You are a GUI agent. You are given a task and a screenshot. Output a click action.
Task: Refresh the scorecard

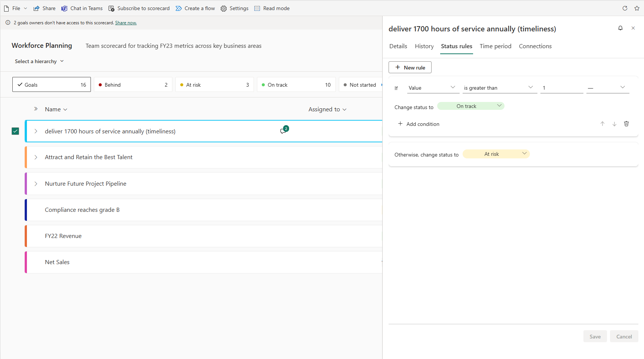625,8
